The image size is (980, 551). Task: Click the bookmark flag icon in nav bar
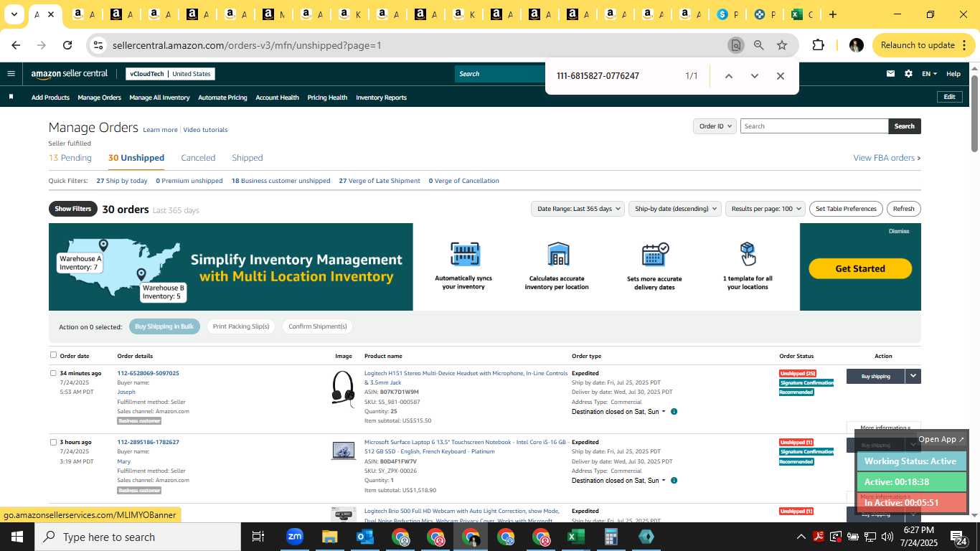coord(11,97)
